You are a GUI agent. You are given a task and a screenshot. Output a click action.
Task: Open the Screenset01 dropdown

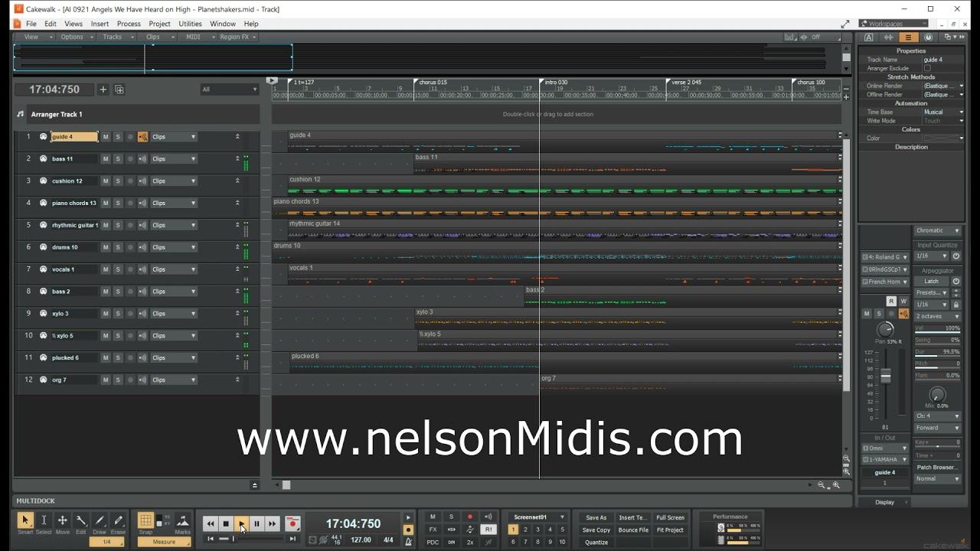[x=539, y=517]
